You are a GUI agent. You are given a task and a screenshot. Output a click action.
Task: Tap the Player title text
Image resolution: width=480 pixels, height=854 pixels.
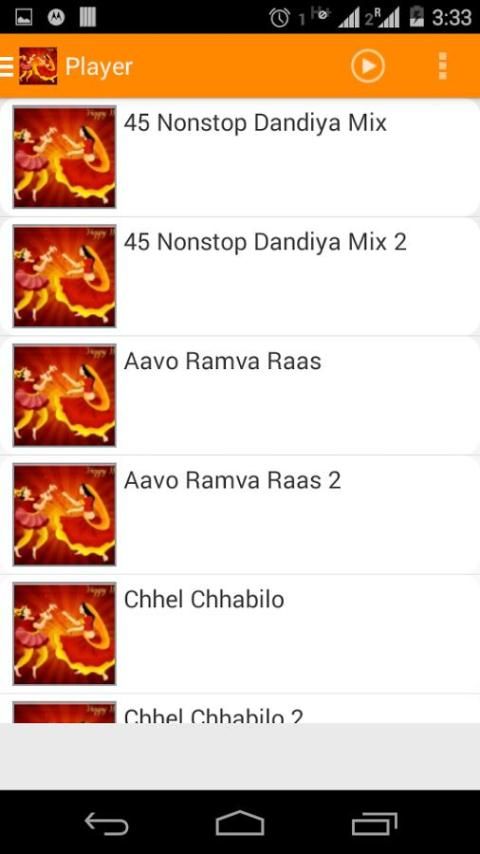tap(99, 67)
